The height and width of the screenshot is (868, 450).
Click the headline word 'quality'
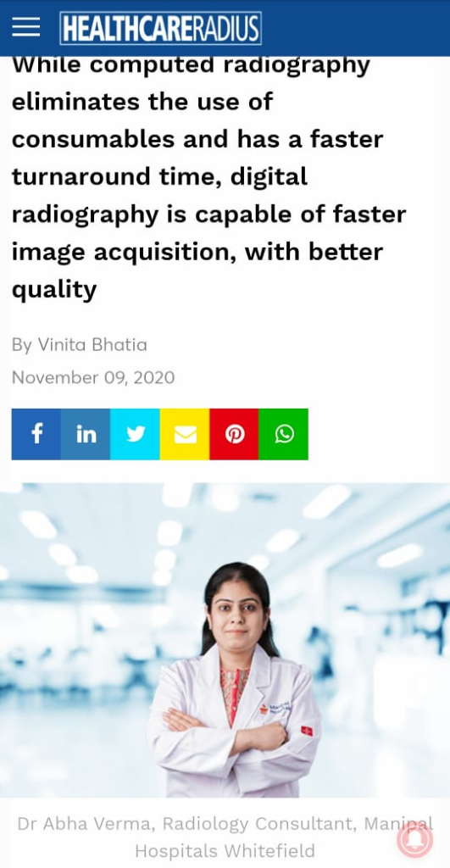point(54,290)
